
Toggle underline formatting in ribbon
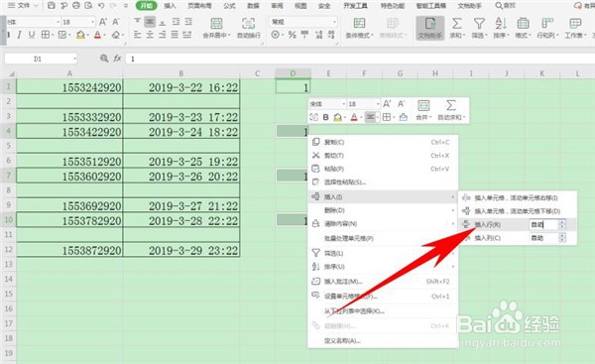click(x=32, y=35)
